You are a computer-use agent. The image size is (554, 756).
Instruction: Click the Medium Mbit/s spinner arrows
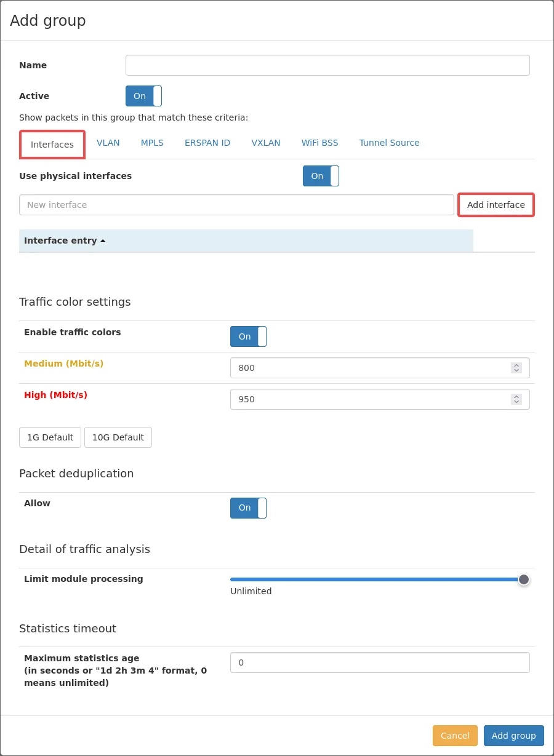(x=516, y=368)
